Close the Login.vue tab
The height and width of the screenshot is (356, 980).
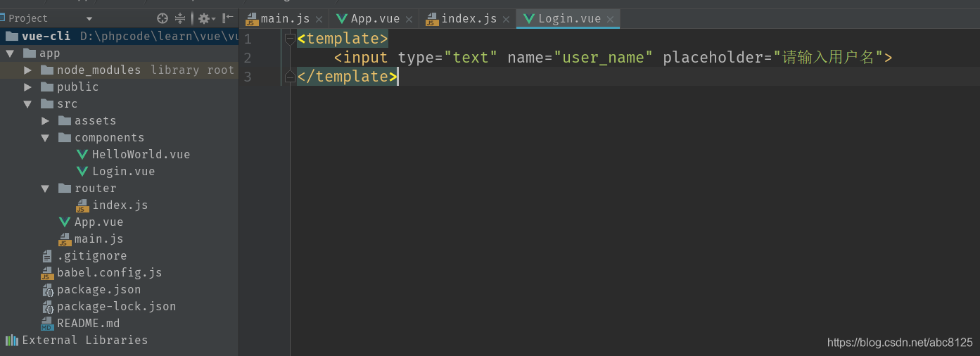tap(610, 20)
